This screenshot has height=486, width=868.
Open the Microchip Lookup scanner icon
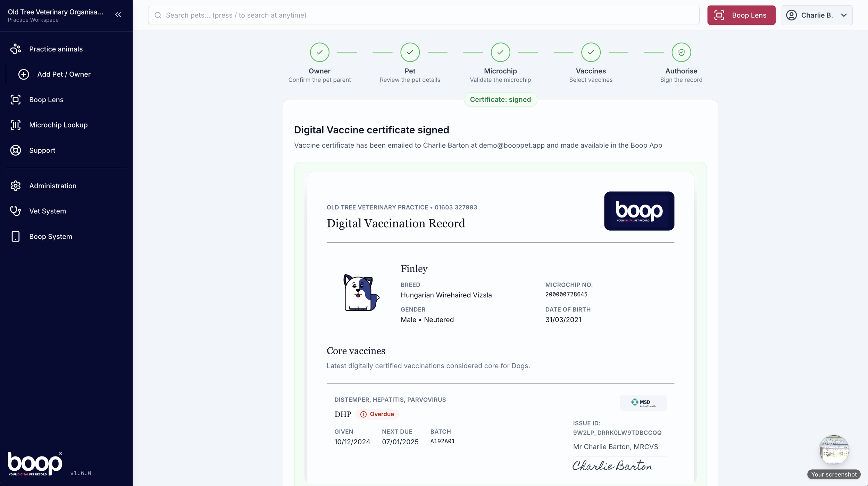[16, 125]
